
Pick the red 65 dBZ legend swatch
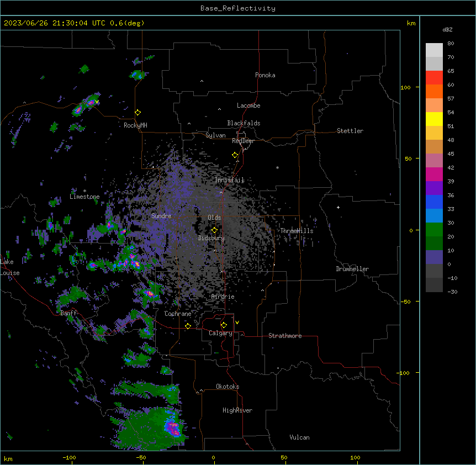(x=434, y=77)
